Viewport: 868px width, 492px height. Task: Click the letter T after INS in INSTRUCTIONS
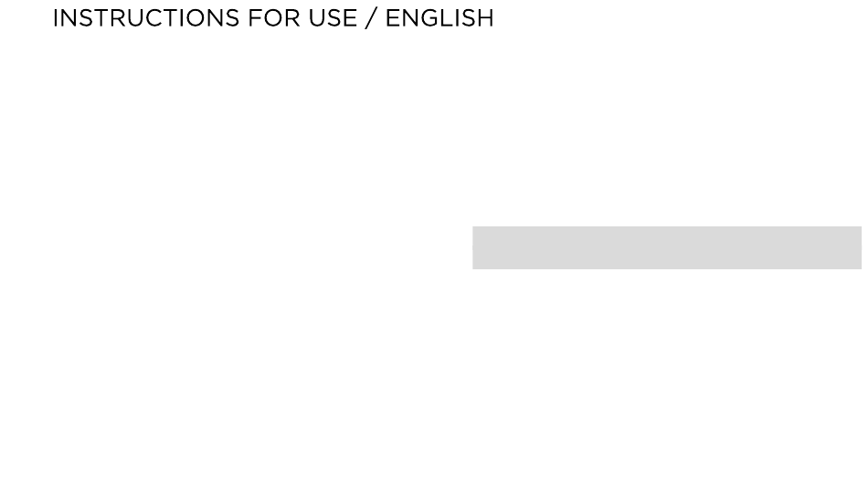pos(101,18)
